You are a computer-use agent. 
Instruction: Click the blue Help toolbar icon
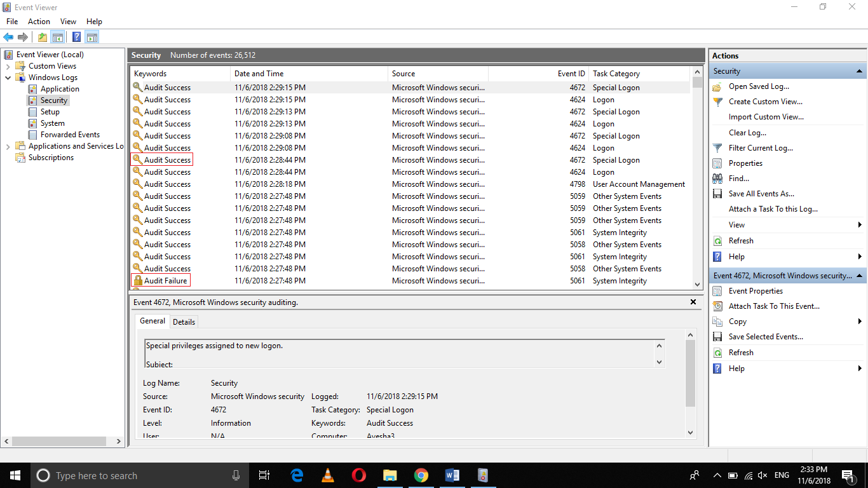(x=76, y=37)
